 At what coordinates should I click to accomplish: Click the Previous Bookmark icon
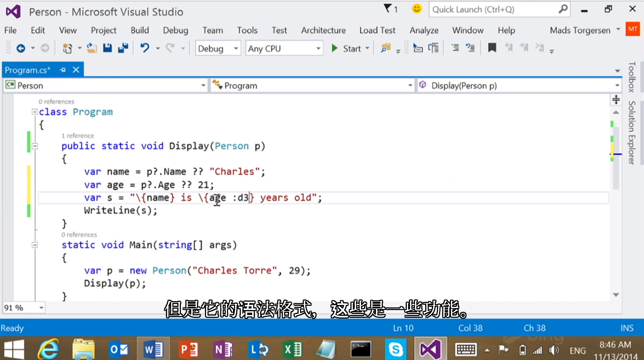[509, 48]
